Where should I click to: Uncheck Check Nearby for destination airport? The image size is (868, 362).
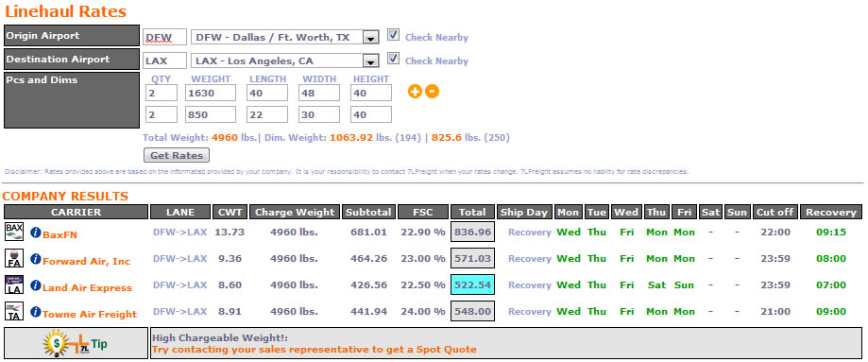393,59
